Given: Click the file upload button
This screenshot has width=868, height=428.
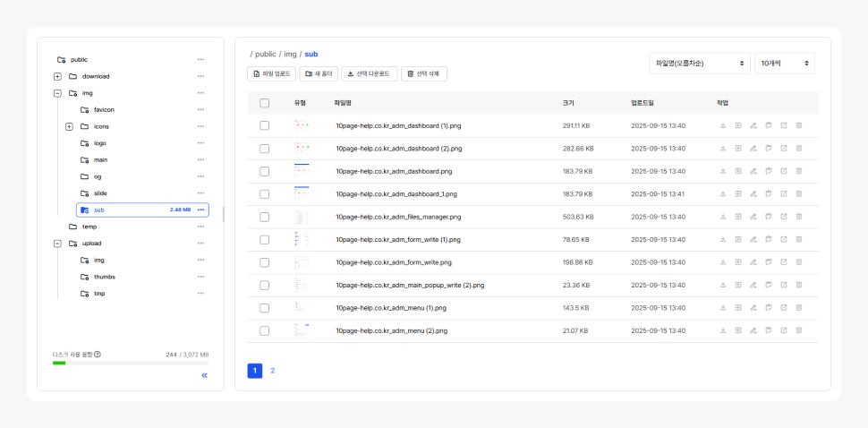Looking at the screenshot, I should point(271,73).
